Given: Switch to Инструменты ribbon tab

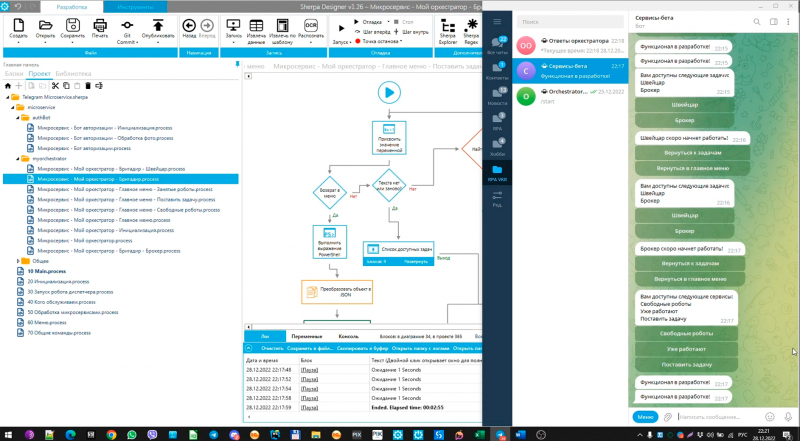Looking at the screenshot, I should pos(135,7).
